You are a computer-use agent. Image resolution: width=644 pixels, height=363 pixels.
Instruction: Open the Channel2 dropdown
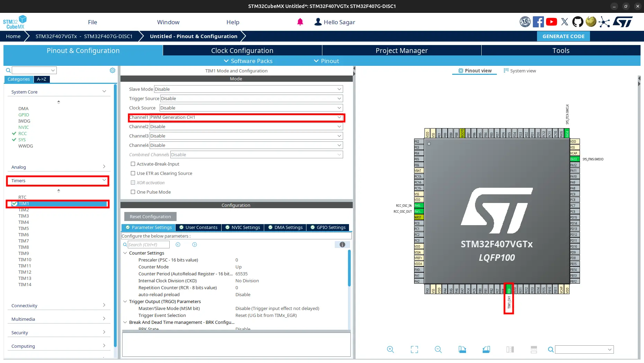point(246,126)
